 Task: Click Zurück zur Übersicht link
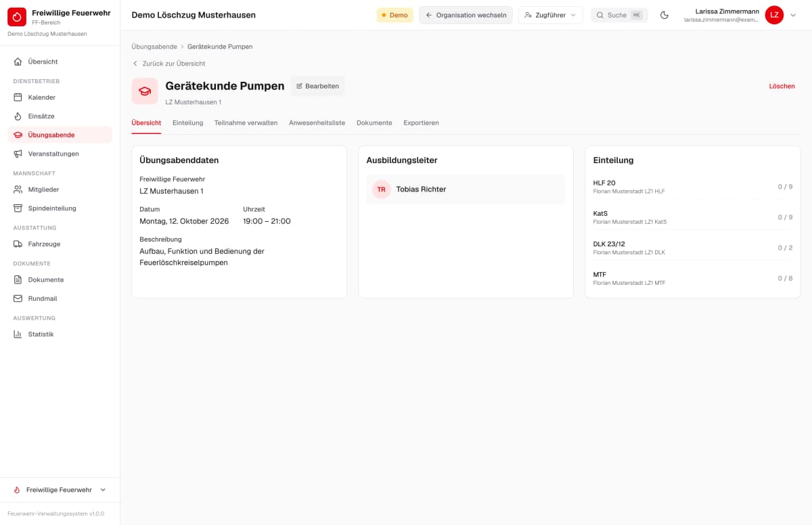click(x=168, y=64)
